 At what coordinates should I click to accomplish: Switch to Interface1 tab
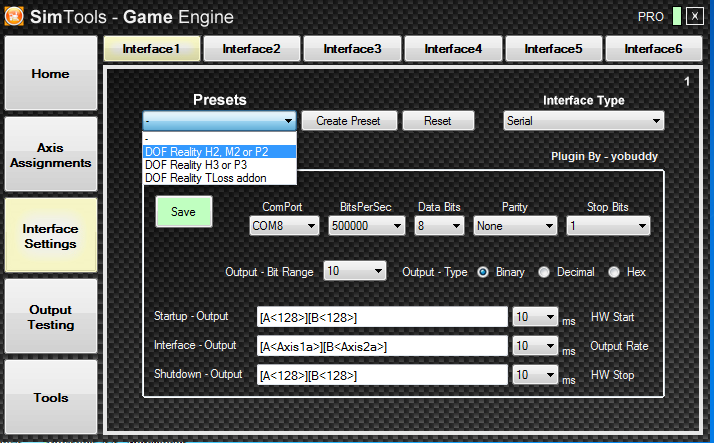tap(152, 49)
